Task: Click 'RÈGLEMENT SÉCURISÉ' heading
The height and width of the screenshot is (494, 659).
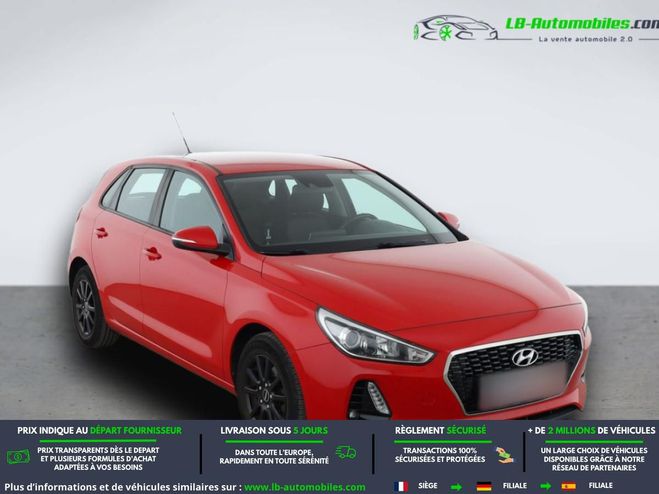Action: [x=440, y=431]
